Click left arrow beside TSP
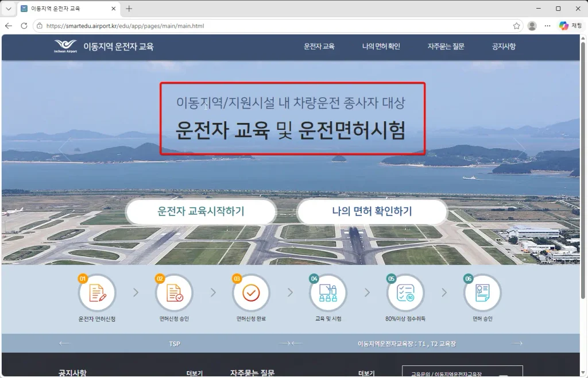 64,343
